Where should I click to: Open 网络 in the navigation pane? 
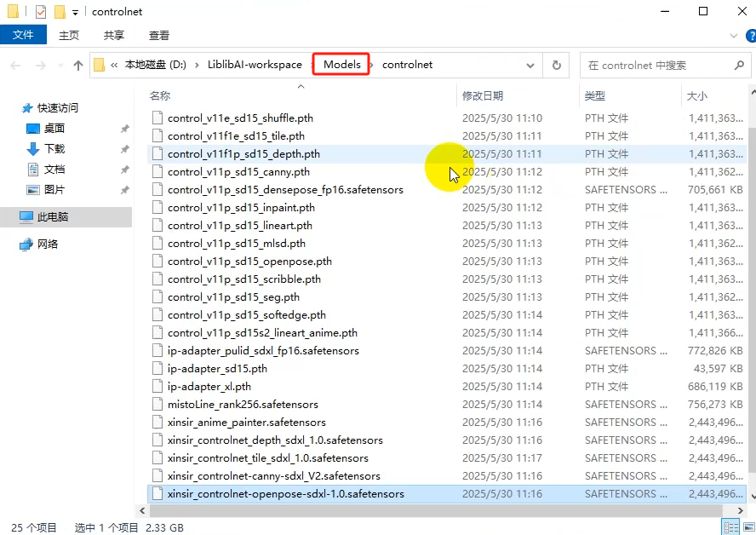[48, 244]
